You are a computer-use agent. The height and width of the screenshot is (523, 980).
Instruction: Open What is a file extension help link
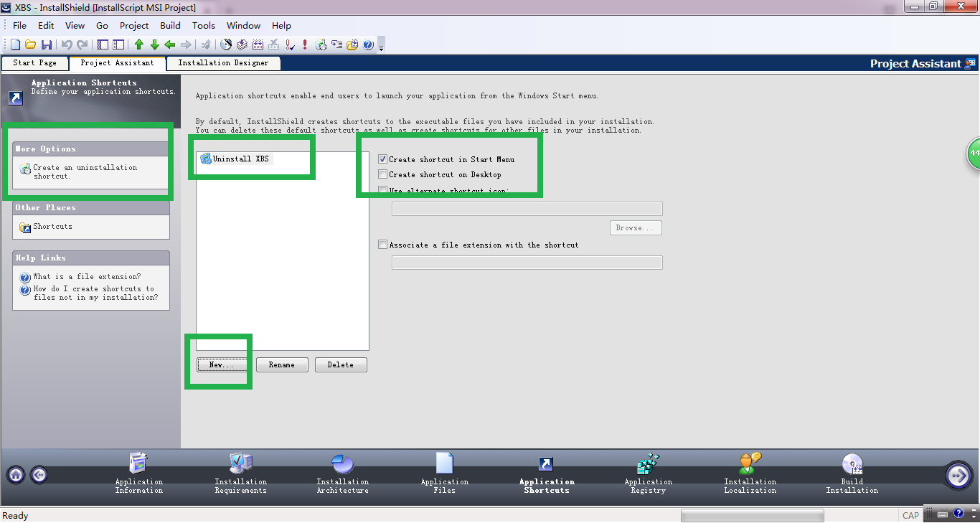coord(87,277)
